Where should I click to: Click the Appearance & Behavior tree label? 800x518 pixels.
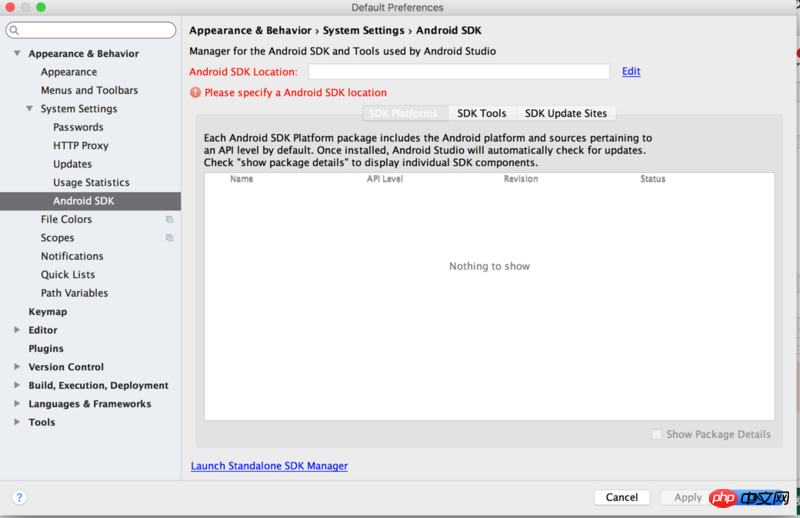(84, 54)
